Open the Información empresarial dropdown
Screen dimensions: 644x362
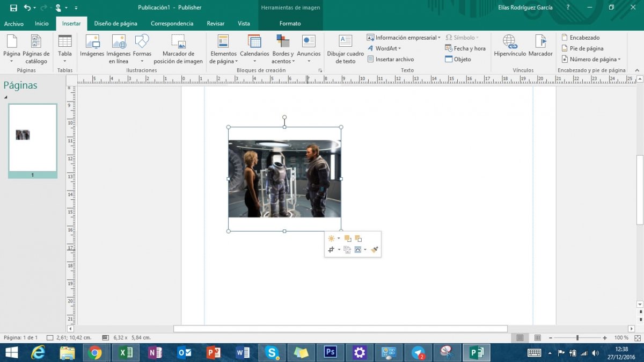click(x=404, y=38)
